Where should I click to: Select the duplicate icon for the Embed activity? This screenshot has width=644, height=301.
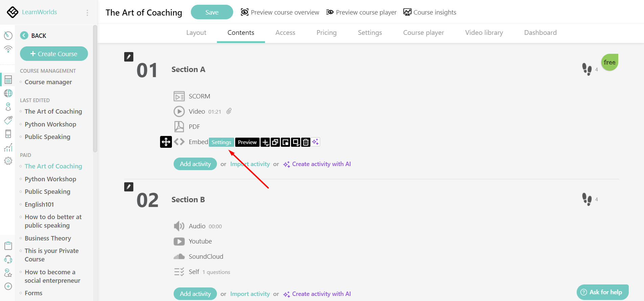pos(275,142)
